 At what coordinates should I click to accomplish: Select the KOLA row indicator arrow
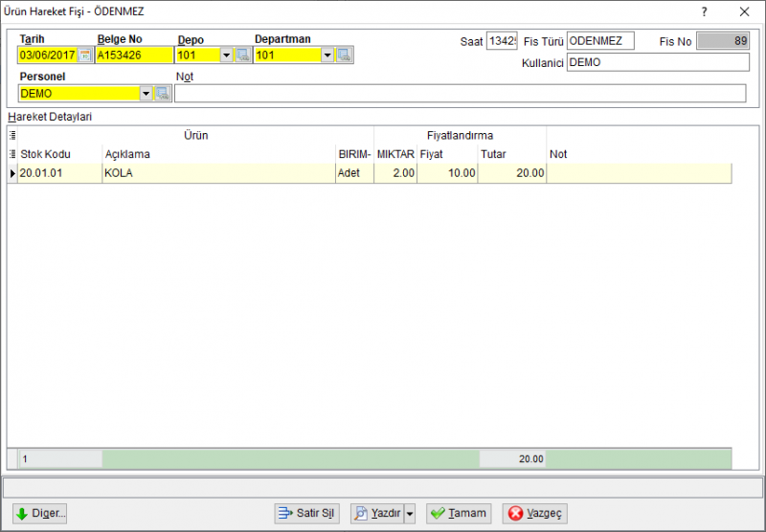[12, 173]
